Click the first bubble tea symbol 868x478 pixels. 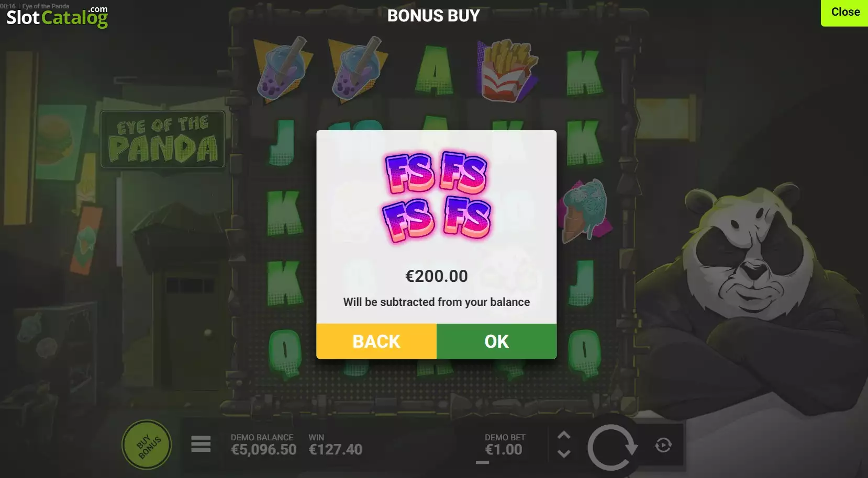pyautogui.click(x=282, y=68)
